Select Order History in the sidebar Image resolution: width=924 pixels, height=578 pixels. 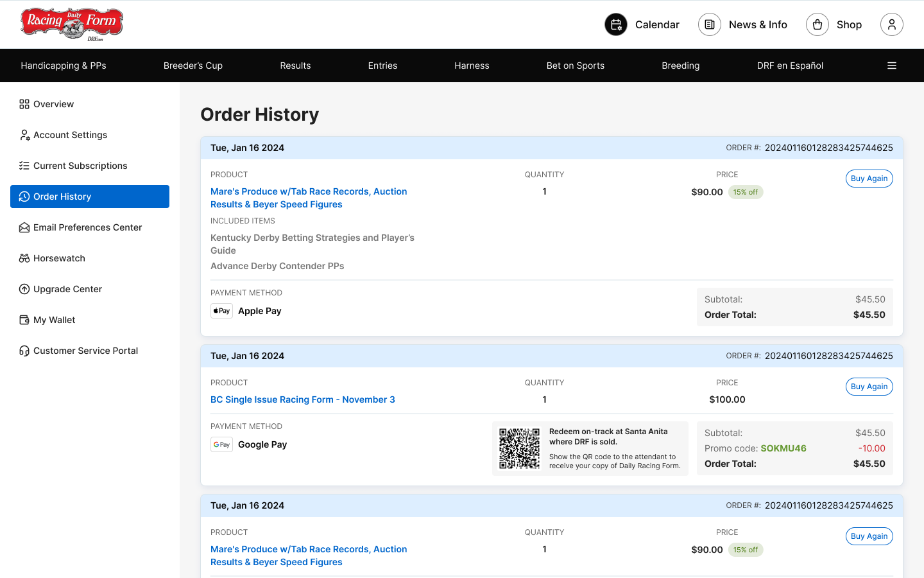[90, 197]
